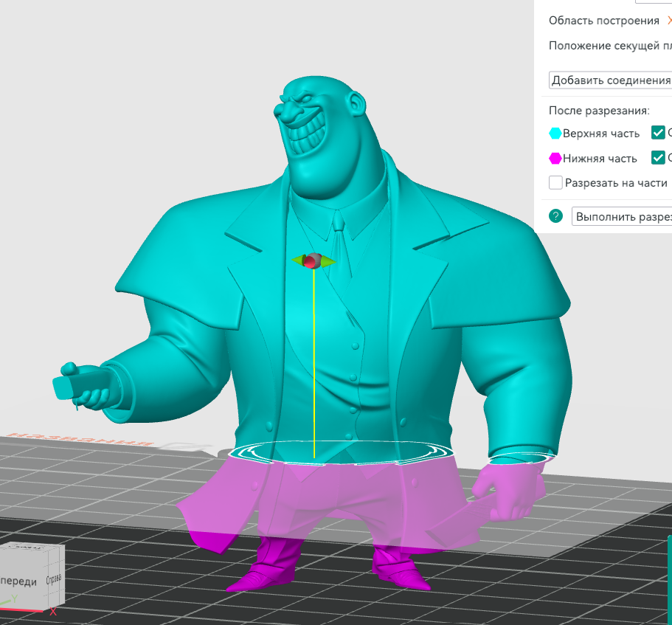Screen dimensions: 672x625
Task: Click the "Справа" face of view cube
Action: pyautogui.click(x=54, y=579)
